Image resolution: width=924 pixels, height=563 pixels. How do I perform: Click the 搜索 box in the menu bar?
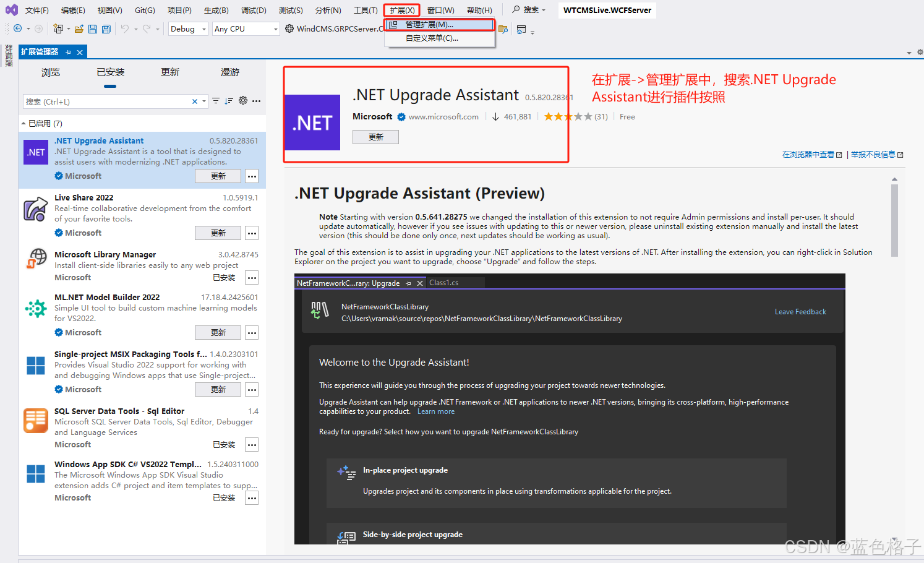point(529,10)
